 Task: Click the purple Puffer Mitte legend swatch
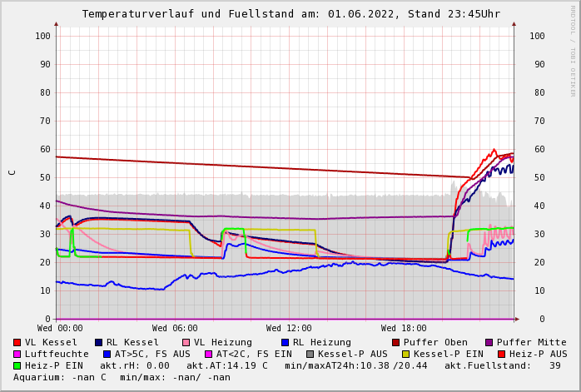tap(489, 342)
